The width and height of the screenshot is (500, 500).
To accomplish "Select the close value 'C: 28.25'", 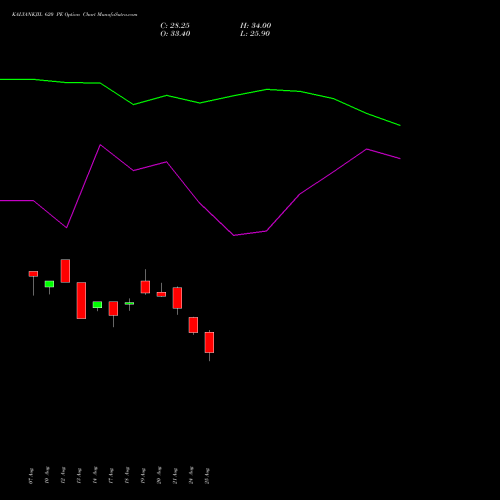I will 175,26.
